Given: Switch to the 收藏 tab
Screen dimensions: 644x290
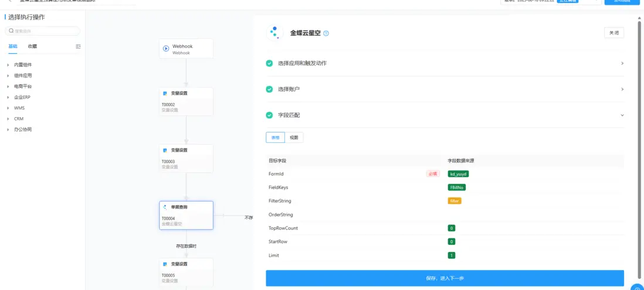Looking at the screenshot, I should pyautogui.click(x=32, y=46).
